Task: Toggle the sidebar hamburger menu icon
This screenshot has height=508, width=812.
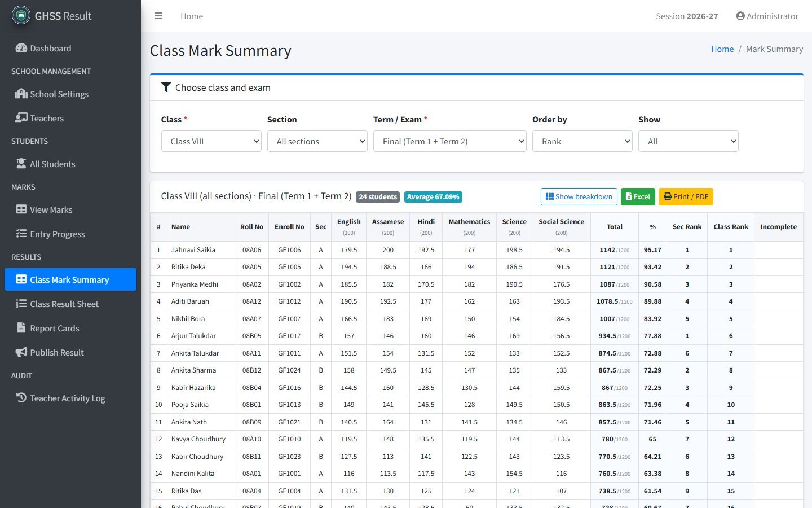Action: [x=158, y=16]
